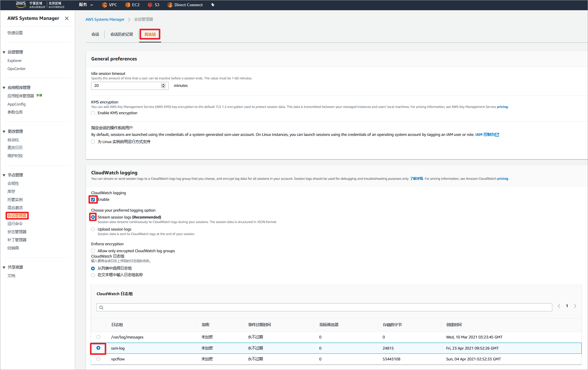Select 从列表中选择日志组 radio option

93,268
